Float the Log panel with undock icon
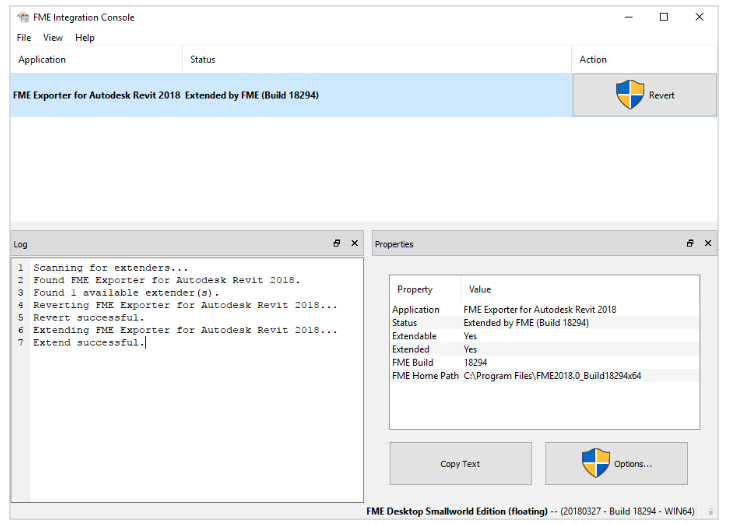Screen dimensions: 732x524 pyautogui.click(x=337, y=243)
